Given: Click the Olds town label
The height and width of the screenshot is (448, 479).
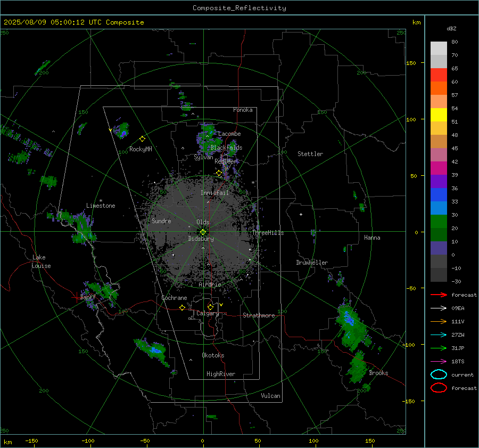Looking at the screenshot, I should (203, 222).
